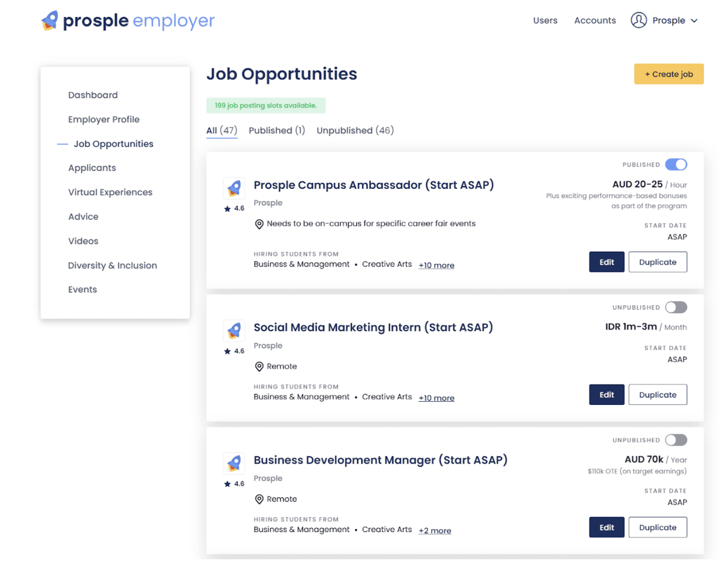The height and width of the screenshot is (562, 728).
Task: Open Users in the top navigation
Action: click(545, 20)
